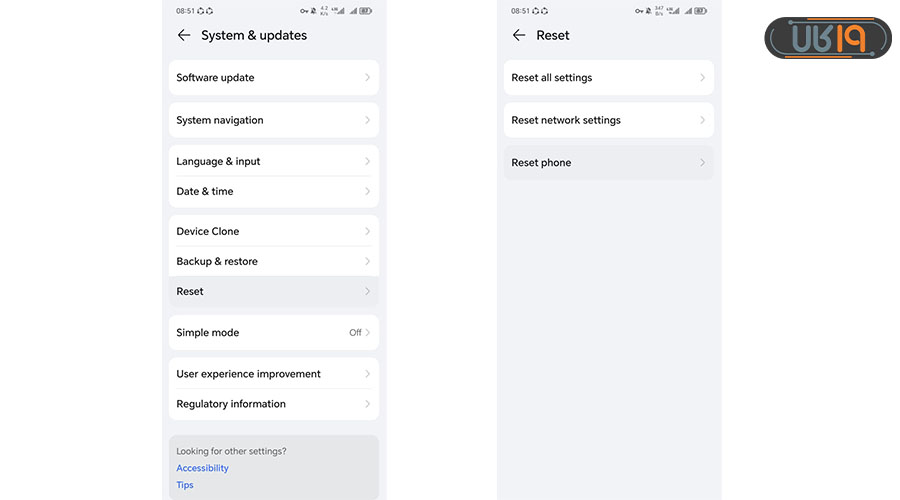Tap the battery icon in the left status bar
The width and height of the screenshot is (900, 500).
pos(366,11)
